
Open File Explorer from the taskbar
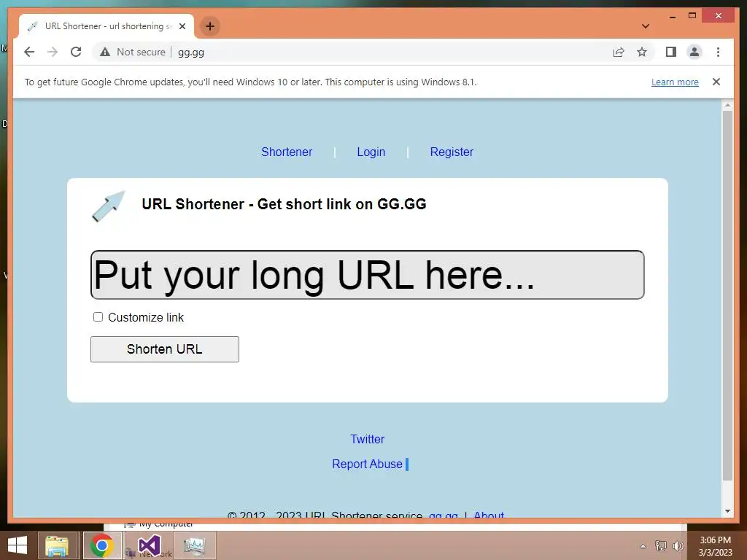pos(57,545)
